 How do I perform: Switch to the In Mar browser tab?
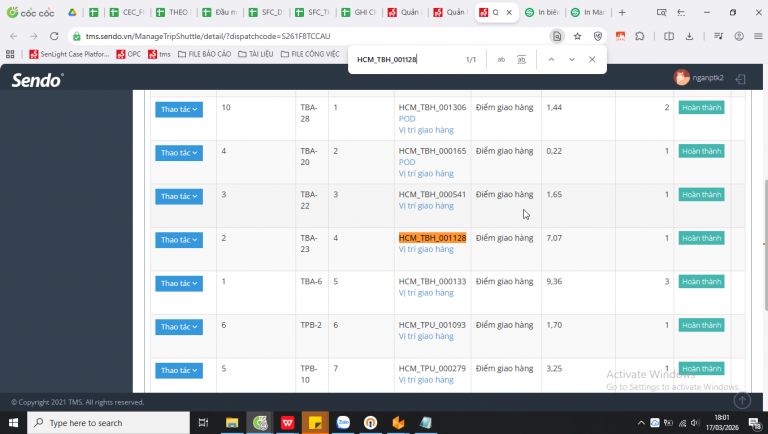[x=588, y=12]
